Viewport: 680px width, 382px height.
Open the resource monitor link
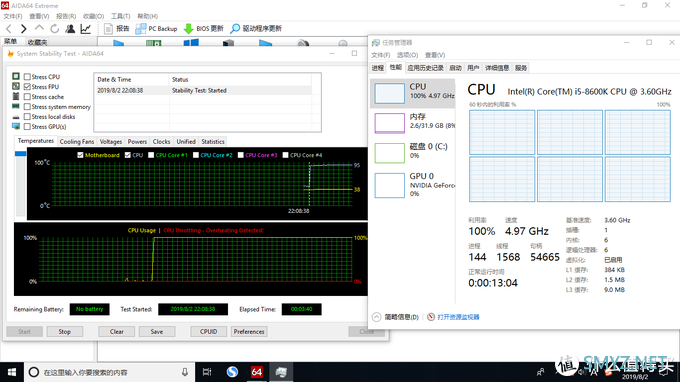tap(458, 317)
